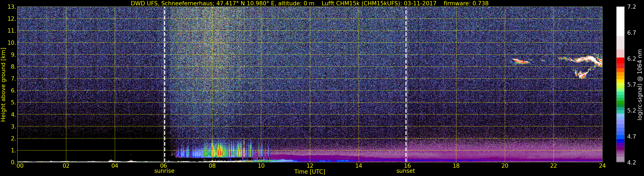Screen dimensions: 644x176
Task: Click the 24 tick on the time axis
Action: [602, 166]
